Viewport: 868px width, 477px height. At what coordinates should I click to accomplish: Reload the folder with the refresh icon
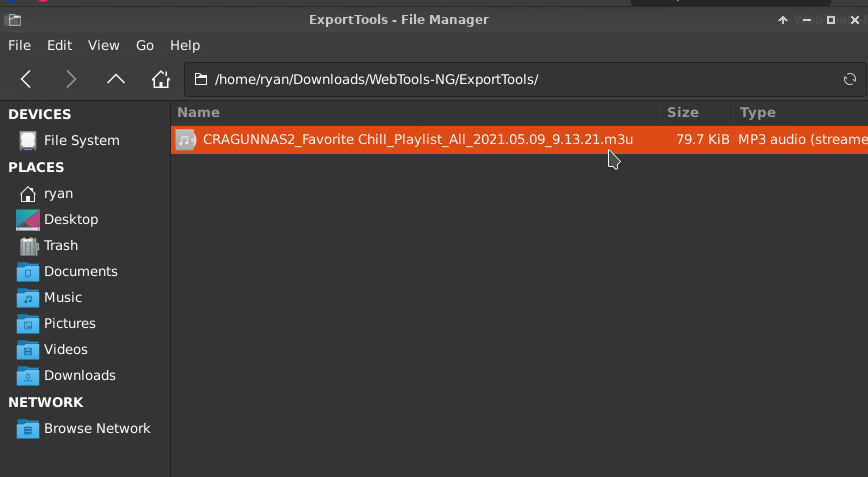(850, 80)
